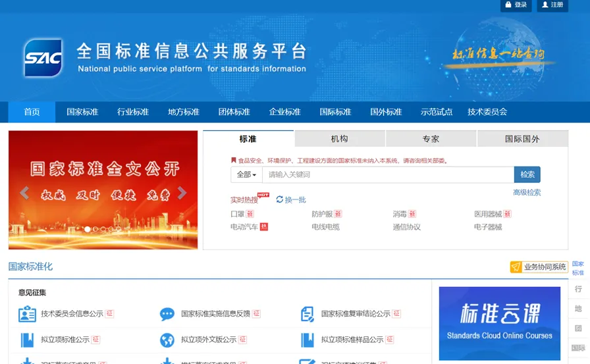Switch to the 国际国外 search tab

[522, 139]
